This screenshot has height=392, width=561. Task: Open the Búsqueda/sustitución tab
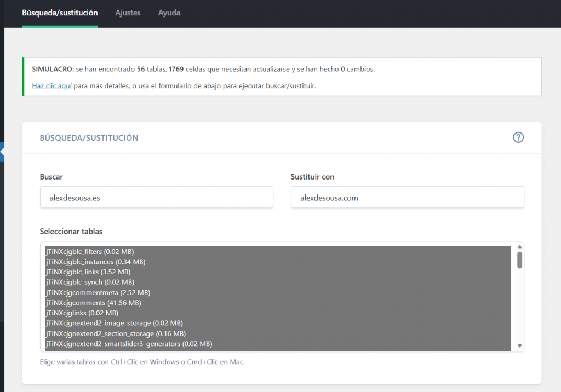60,13
